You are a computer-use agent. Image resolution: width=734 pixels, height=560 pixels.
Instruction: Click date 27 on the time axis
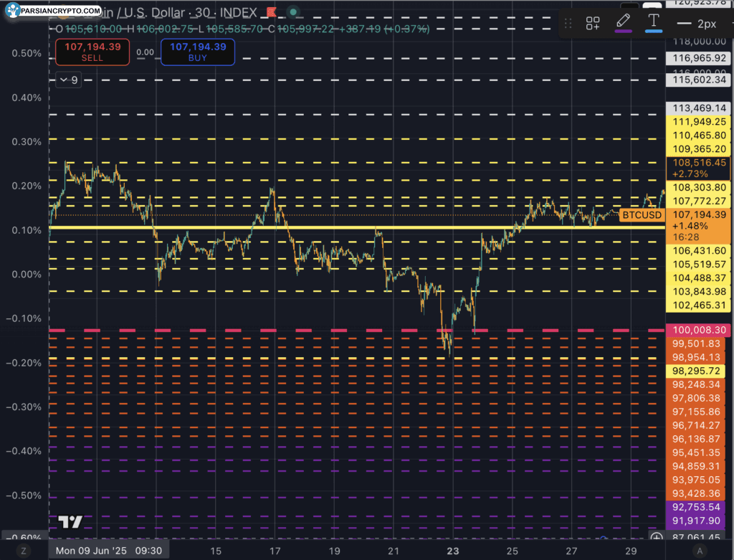pyautogui.click(x=571, y=551)
